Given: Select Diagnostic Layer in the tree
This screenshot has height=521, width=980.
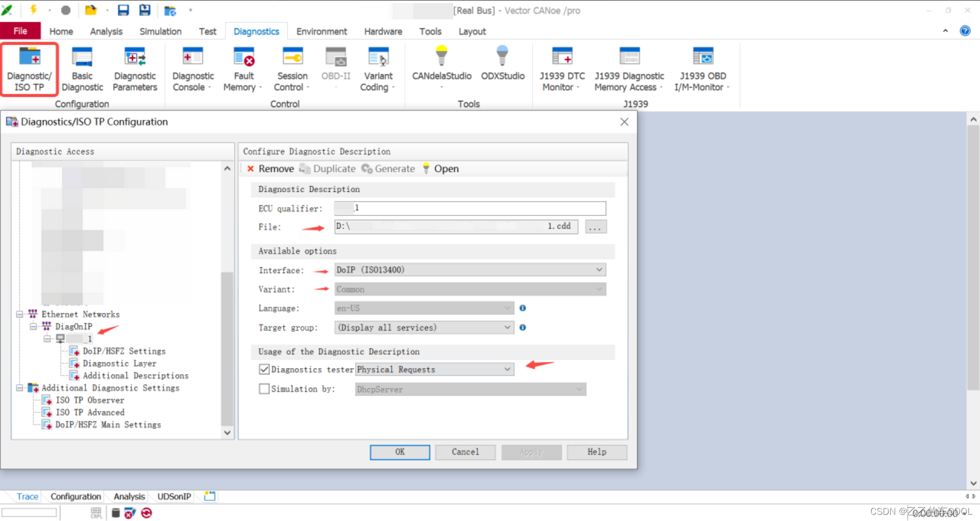Looking at the screenshot, I should pos(119,363).
